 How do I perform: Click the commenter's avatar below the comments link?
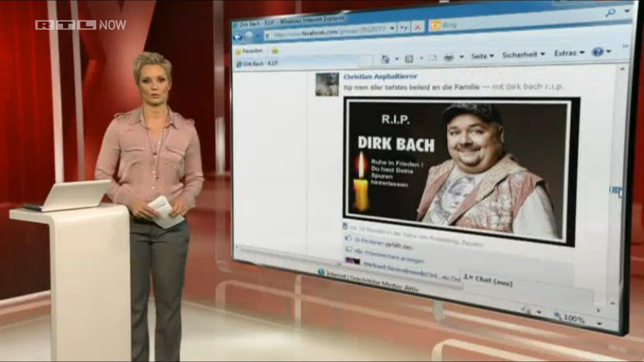tap(352, 261)
